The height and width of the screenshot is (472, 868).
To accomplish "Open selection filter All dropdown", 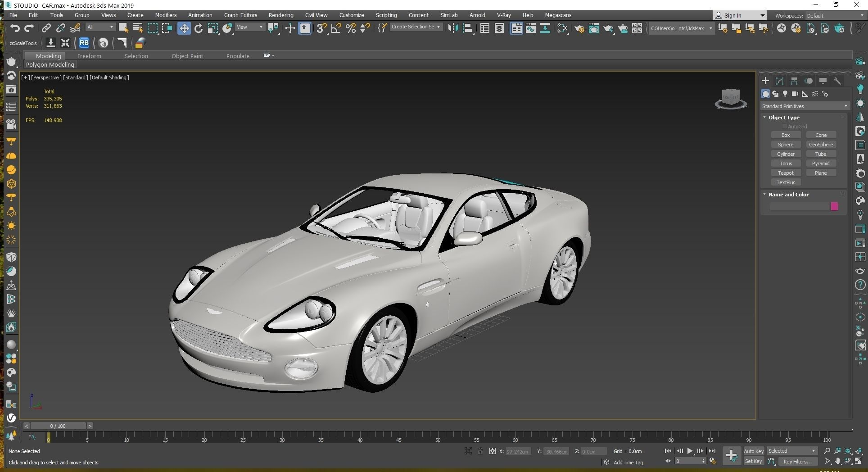I will point(100,27).
